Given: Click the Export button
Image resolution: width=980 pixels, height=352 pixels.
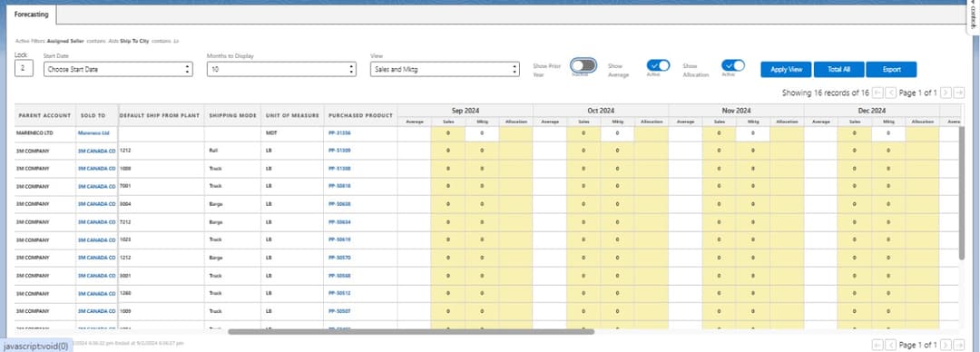Looking at the screenshot, I should click(891, 69).
